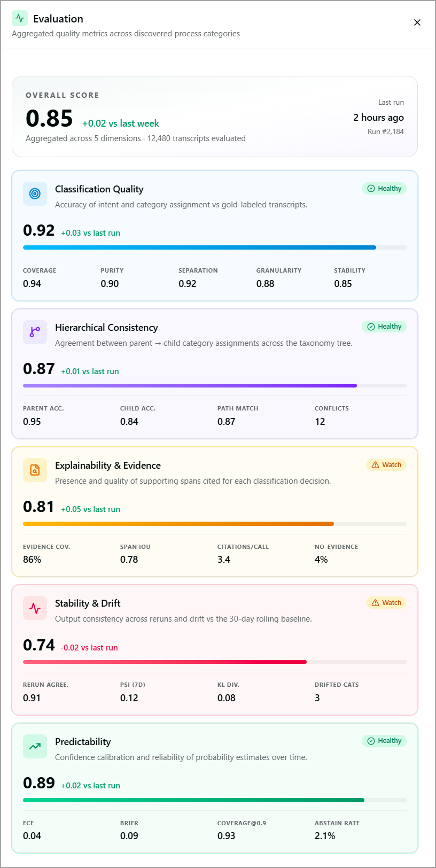
Task: Click the RERUN AGREE. value 0.91
Action: (x=32, y=698)
